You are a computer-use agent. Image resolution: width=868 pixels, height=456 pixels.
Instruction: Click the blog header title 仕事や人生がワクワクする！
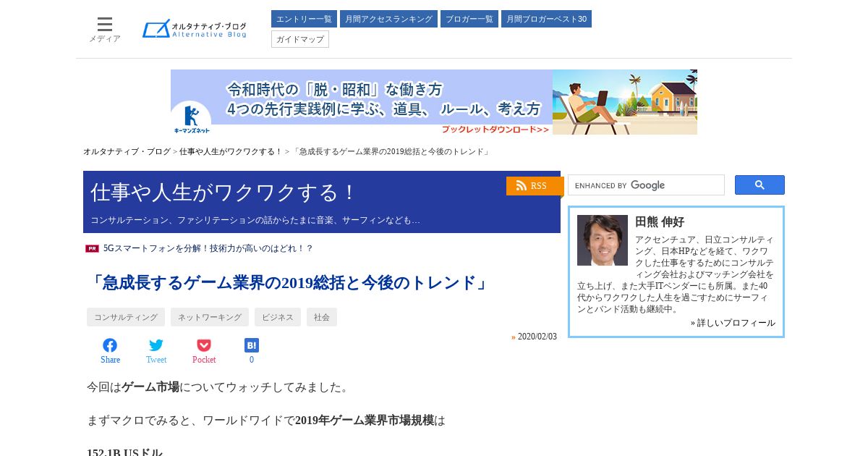click(x=224, y=193)
